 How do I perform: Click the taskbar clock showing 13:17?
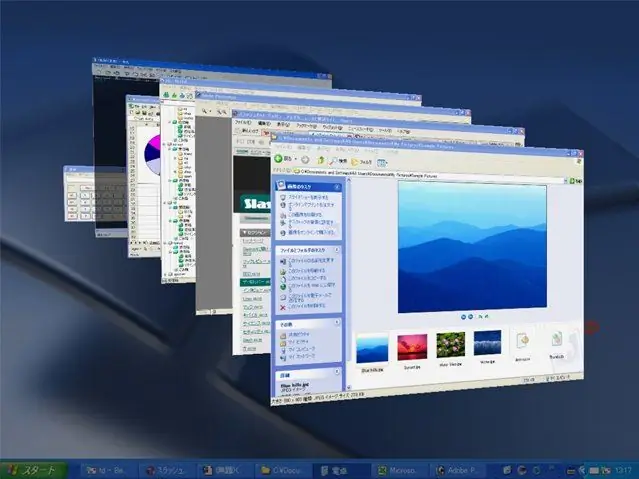pyautogui.click(x=623, y=470)
